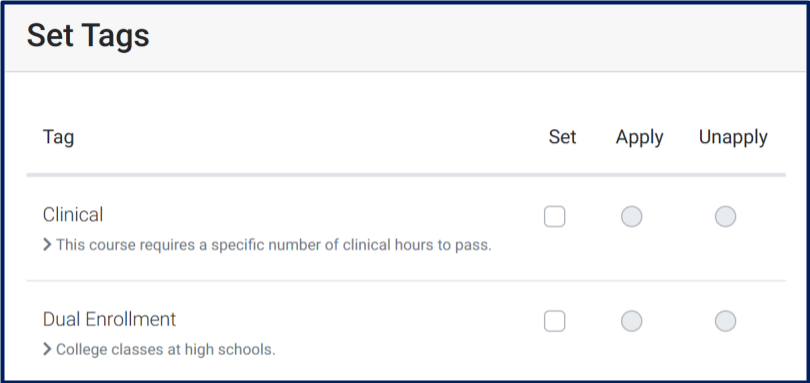Click the Unapply column header
The image size is (810, 383).
[x=733, y=138]
